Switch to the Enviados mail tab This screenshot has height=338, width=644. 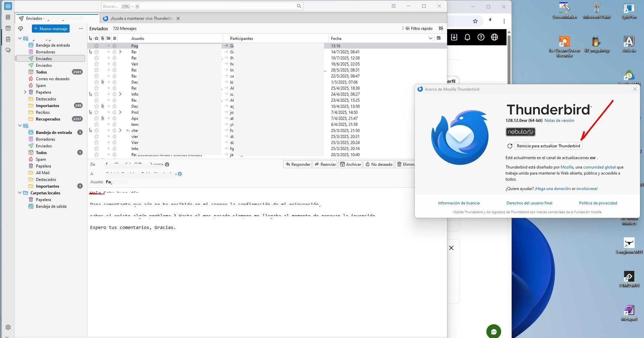tap(57, 18)
